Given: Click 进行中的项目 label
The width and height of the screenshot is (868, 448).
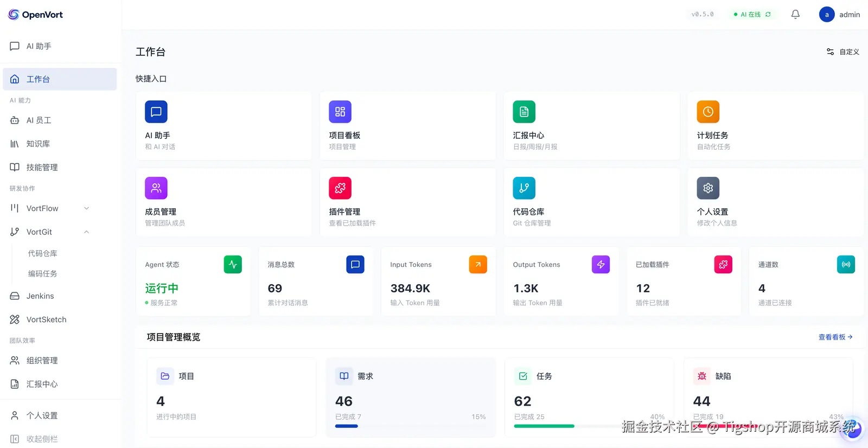Looking at the screenshot, I should [176, 417].
